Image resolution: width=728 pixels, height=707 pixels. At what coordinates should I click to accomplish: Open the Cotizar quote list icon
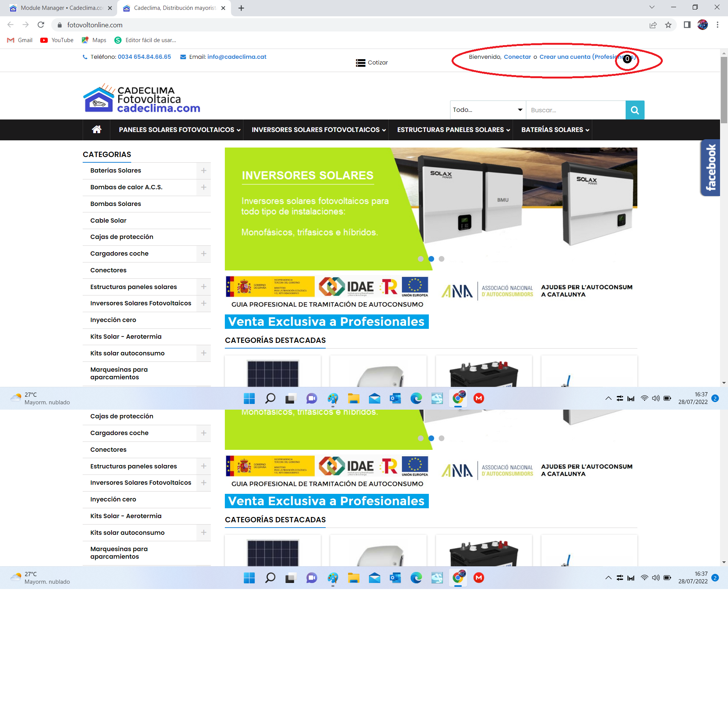point(360,63)
